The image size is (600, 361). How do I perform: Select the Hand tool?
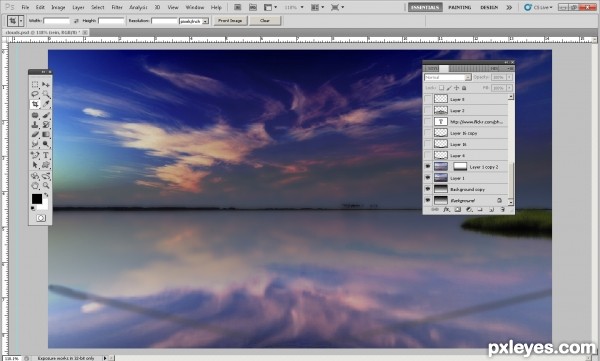click(x=35, y=186)
